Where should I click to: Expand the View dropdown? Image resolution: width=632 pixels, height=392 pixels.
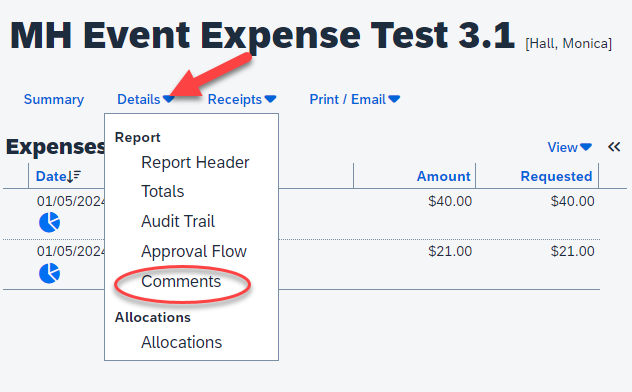pos(570,147)
